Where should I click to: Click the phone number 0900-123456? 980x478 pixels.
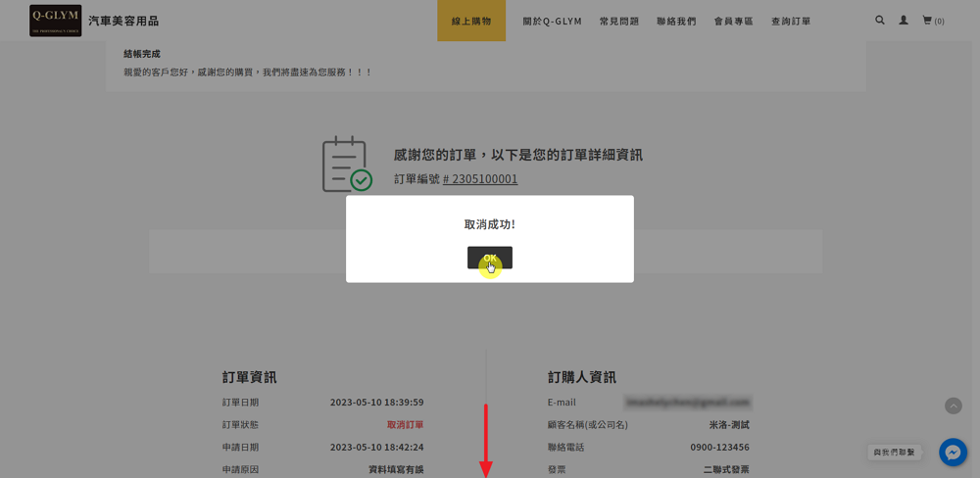click(718, 448)
